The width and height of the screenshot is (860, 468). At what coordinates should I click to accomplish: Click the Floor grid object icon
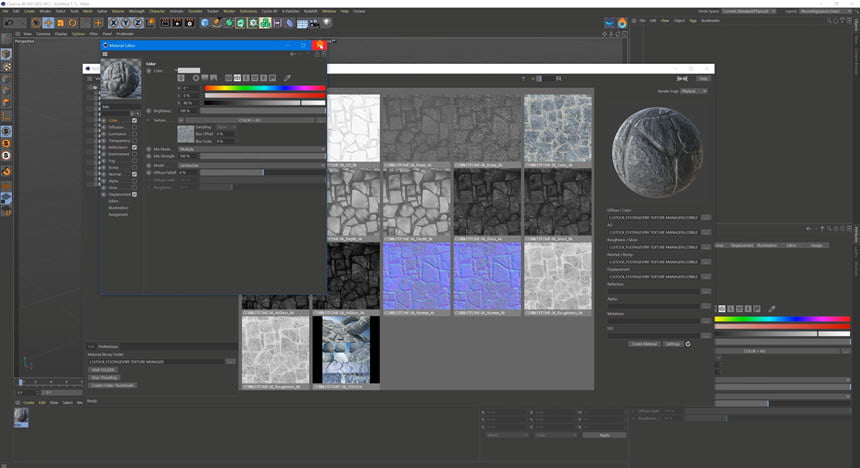302,23
